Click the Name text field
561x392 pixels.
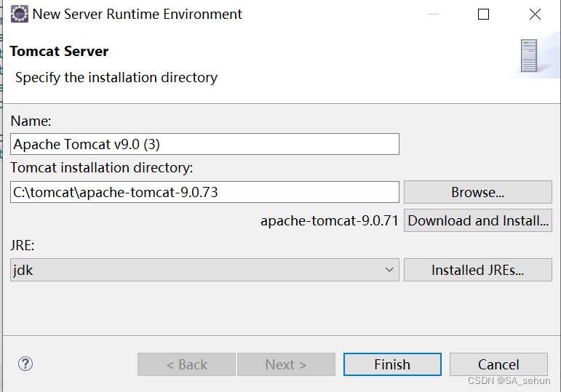(204, 144)
